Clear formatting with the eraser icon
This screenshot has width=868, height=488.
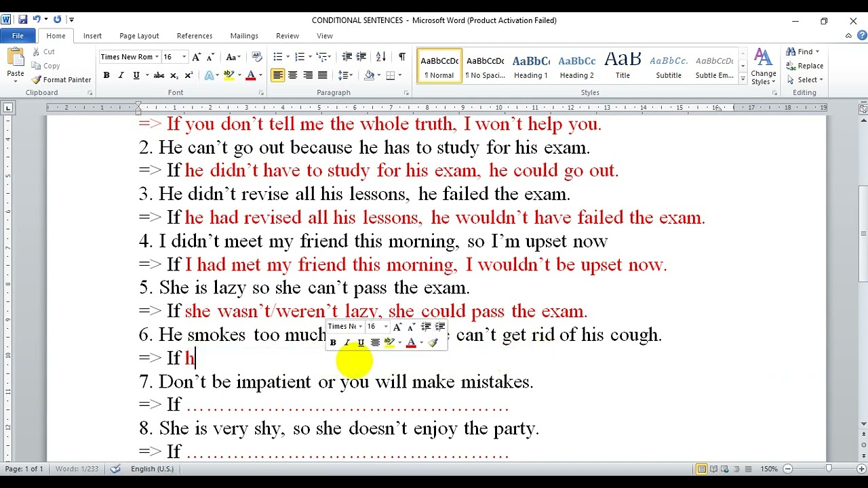pos(257,57)
